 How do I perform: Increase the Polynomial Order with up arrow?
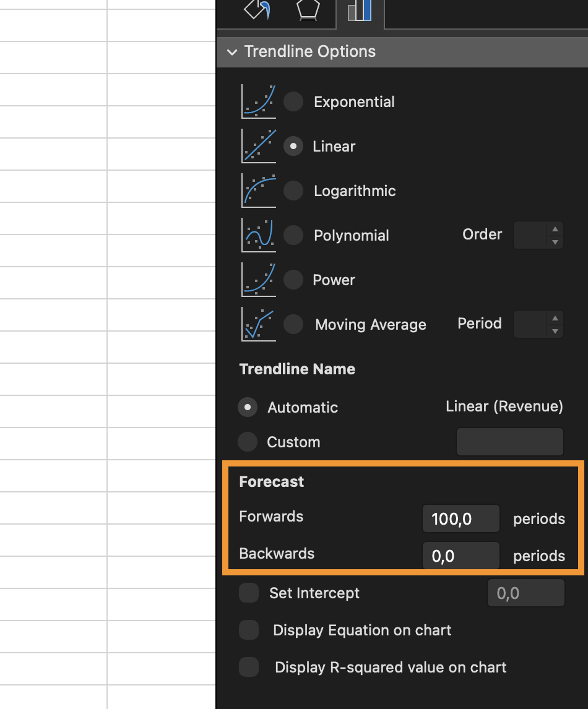pos(555,229)
